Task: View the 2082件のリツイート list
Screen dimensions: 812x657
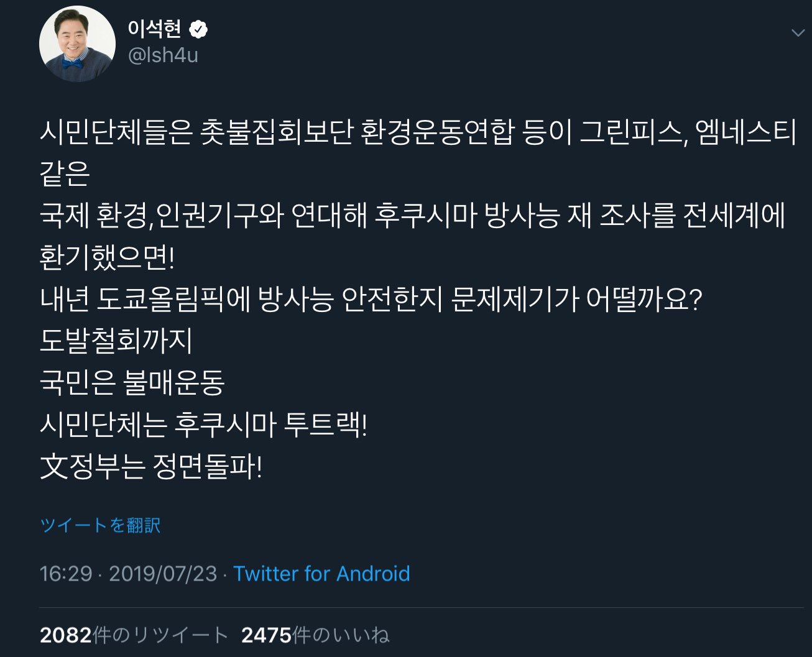Action: coord(134,635)
